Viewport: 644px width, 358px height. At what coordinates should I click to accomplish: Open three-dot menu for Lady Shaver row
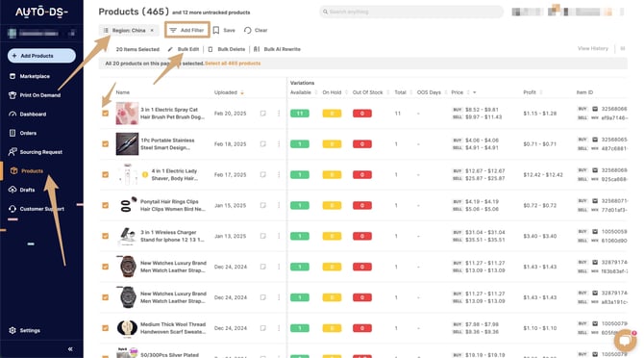279,174
